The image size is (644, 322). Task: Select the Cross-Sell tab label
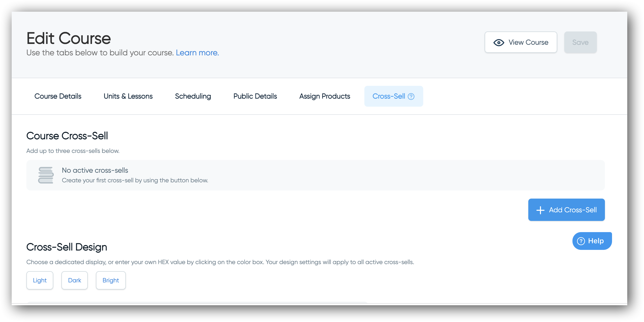coord(388,96)
